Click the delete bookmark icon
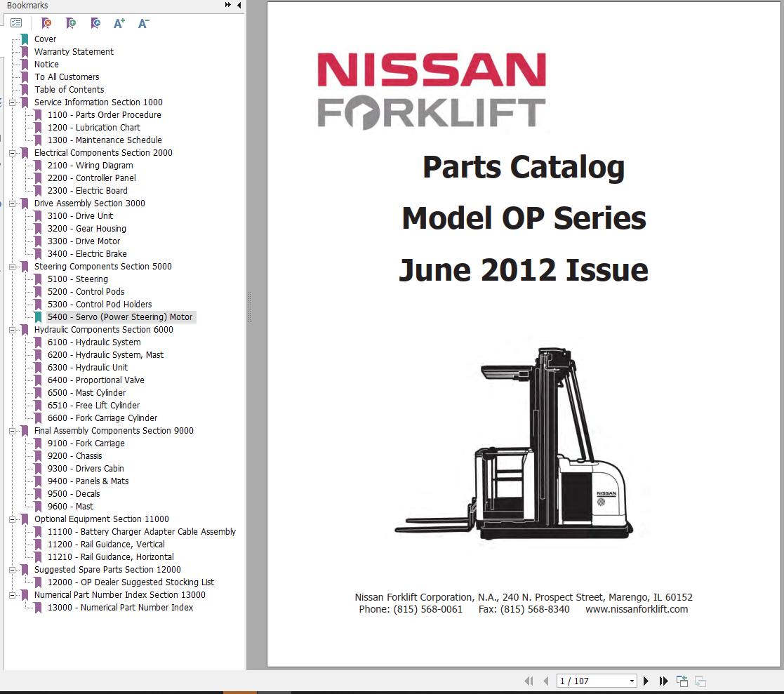The height and width of the screenshot is (694, 784). coord(46,23)
